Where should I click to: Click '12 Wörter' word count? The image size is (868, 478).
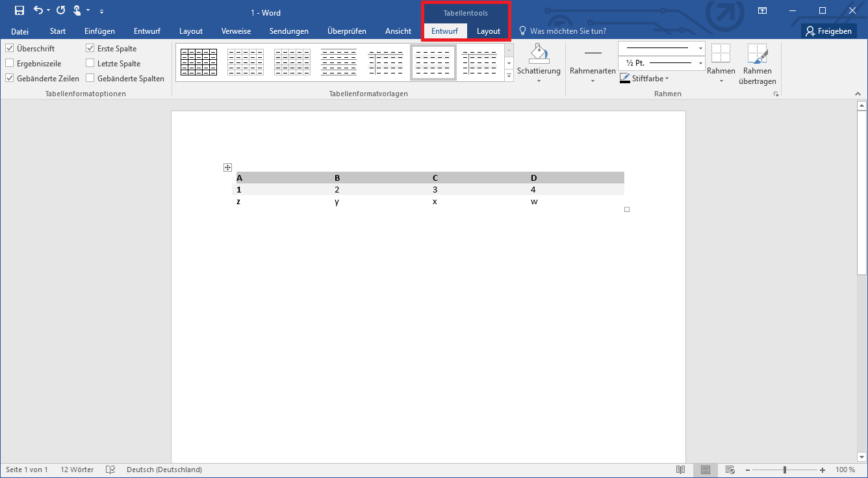pos(77,470)
